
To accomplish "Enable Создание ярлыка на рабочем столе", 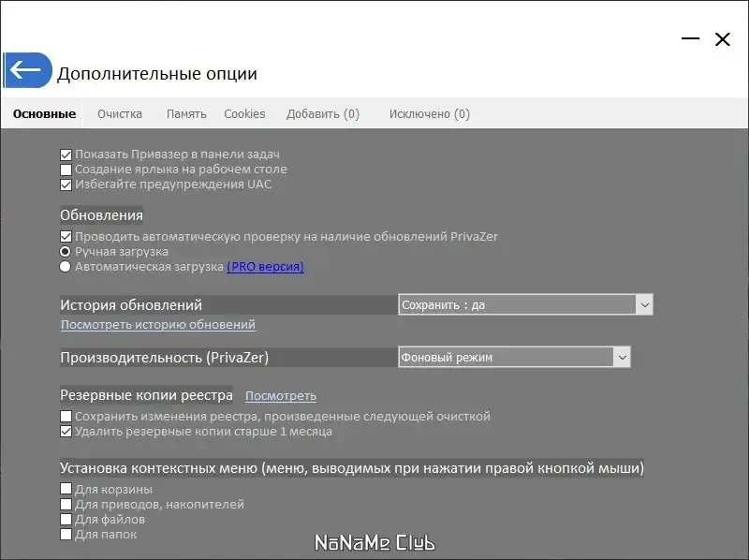I will click(x=66, y=169).
